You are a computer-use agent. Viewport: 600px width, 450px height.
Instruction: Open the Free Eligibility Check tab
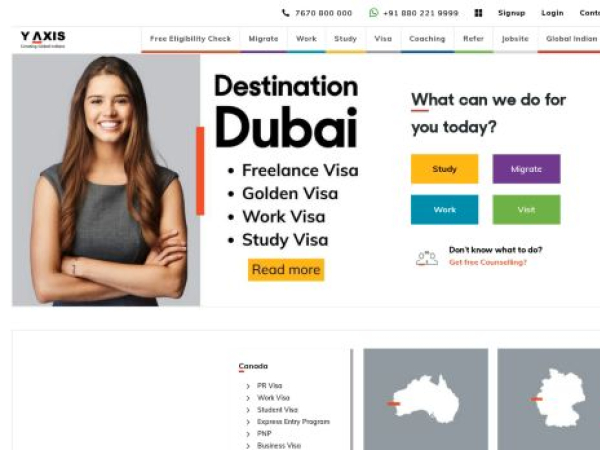pos(191,39)
